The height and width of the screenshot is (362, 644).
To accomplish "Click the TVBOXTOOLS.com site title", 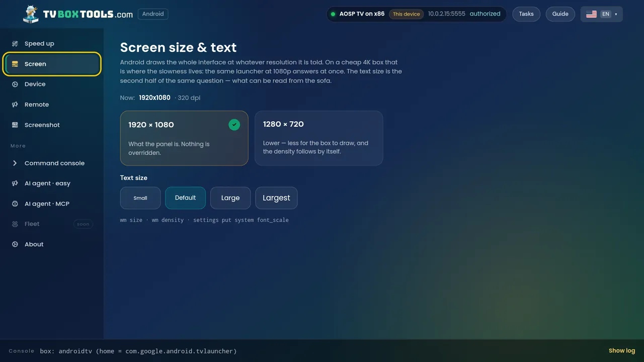I will coord(88,14).
